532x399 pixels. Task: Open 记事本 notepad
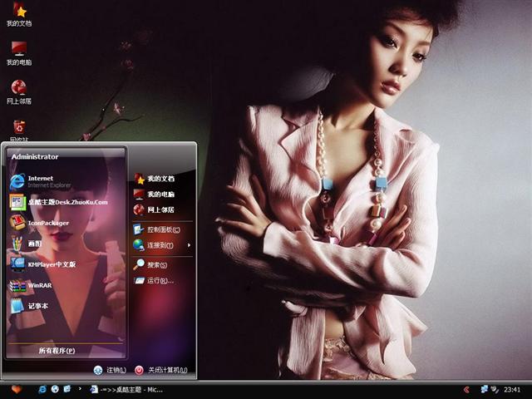[29, 306]
